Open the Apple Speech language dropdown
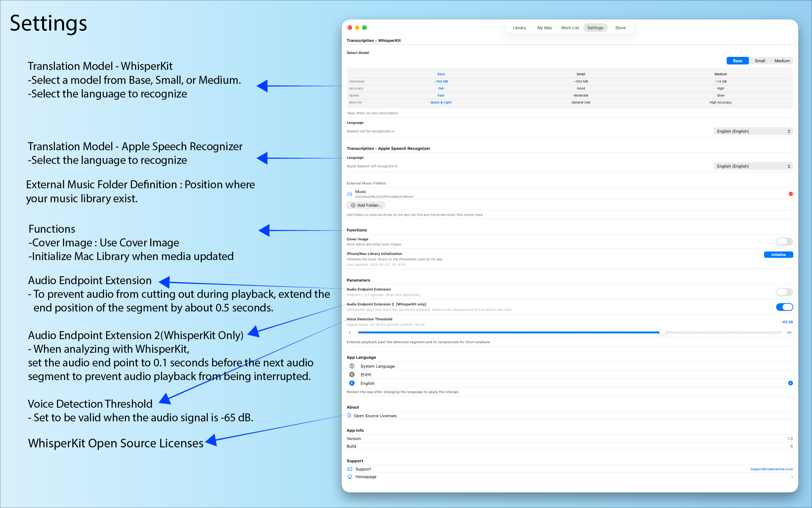Image resolution: width=812 pixels, height=508 pixels. coord(753,166)
